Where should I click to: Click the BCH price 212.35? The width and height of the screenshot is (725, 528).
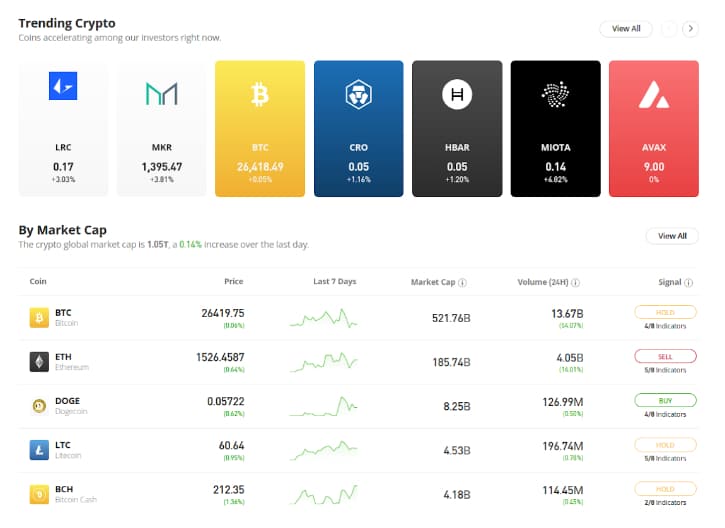click(228, 489)
